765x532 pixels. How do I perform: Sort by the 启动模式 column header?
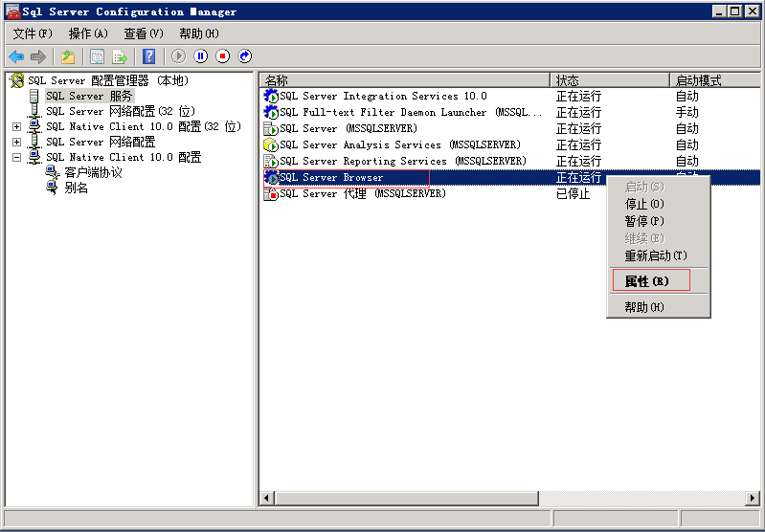[715, 80]
